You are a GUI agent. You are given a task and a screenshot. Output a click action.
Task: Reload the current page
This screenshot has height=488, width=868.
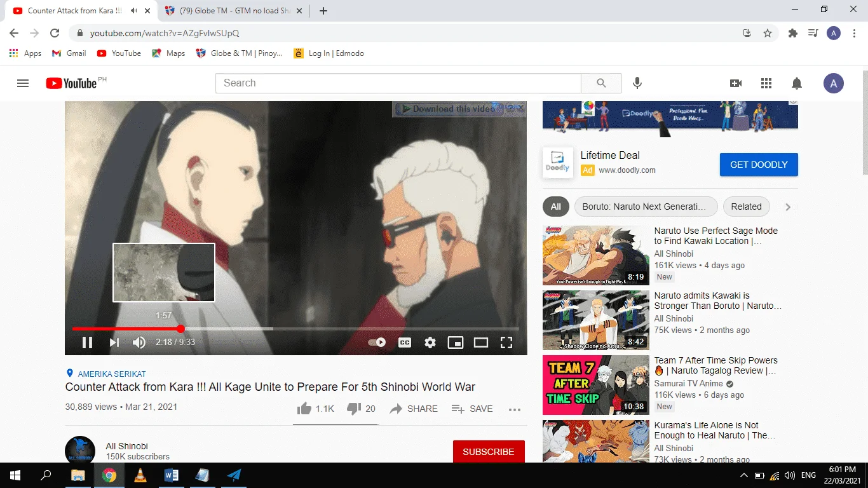[x=55, y=33]
